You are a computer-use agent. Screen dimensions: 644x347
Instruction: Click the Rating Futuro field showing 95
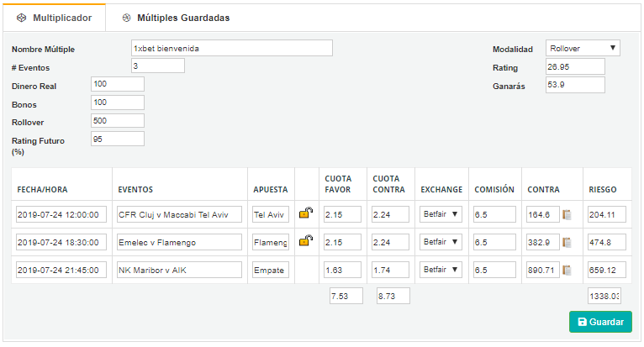pyautogui.click(x=118, y=139)
